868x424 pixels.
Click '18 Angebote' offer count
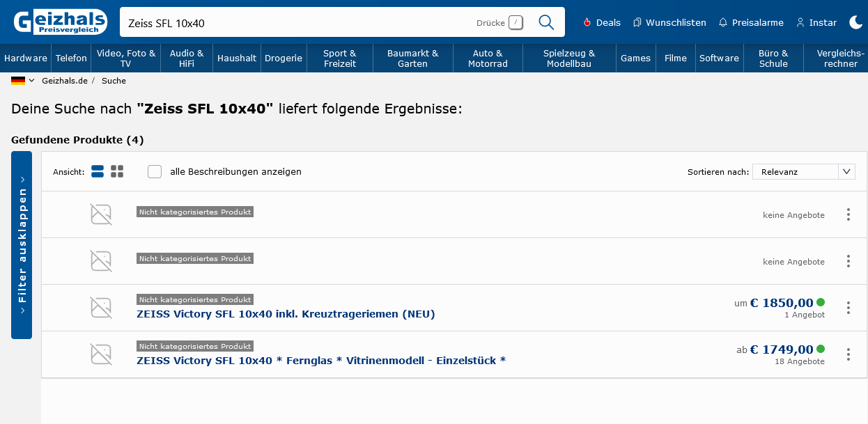coord(800,361)
